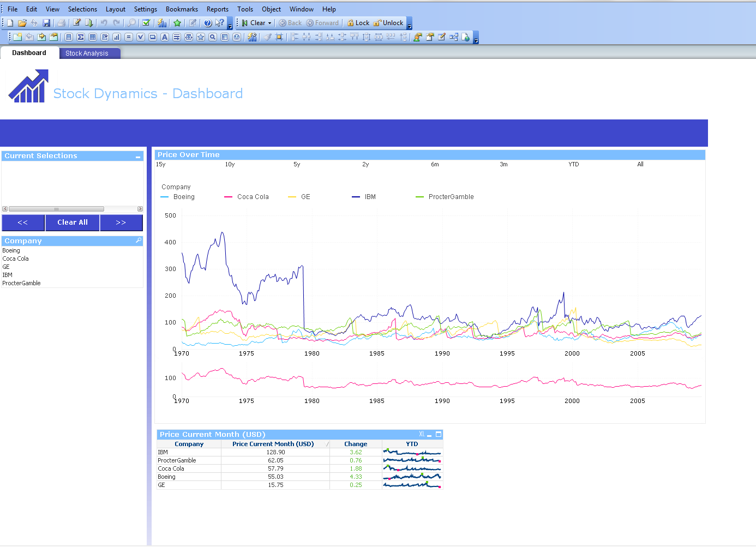Click the Add Bookmark star icon
The width and height of the screenshot is (756, 547).
point(177,23)
